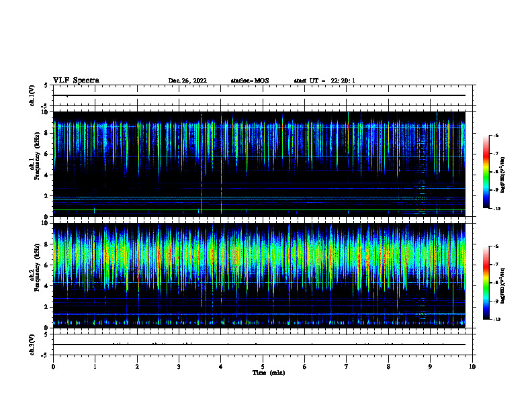Click the "-8" label on ch.1 colorbar
The image size is (532, 411).
(x=496, y=172)
